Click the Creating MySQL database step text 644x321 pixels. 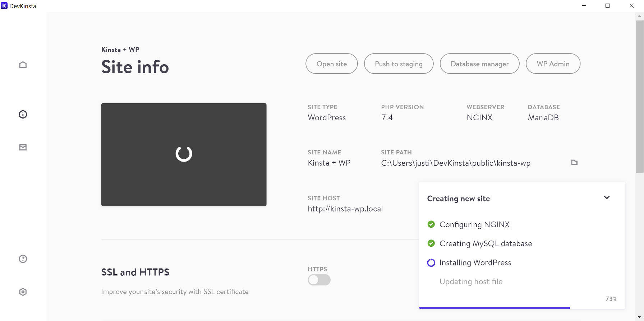coord(486,244)
